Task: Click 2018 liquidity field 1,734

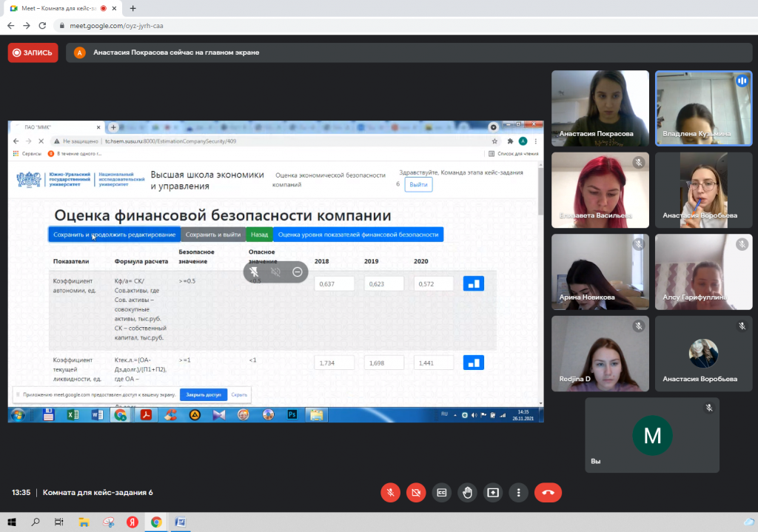Action: coord(334,363)
